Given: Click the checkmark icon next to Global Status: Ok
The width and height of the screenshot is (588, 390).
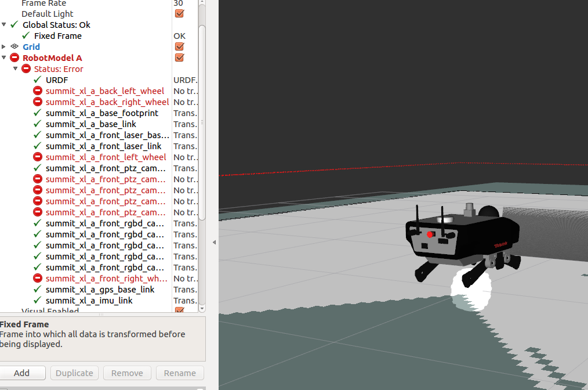Looking at the screenshot, I should [14, 24].
